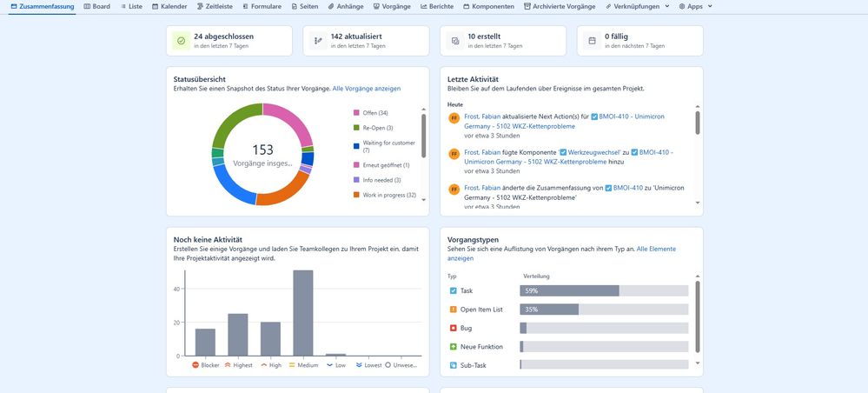
Task: Open the Berichte tab
Action: [x=437, y=7]
